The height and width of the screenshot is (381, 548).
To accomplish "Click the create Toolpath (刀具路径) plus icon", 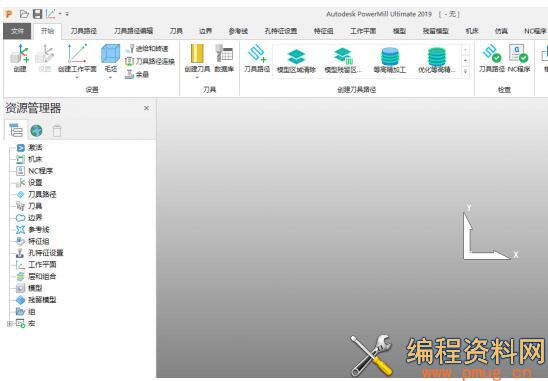I will 257,53.
